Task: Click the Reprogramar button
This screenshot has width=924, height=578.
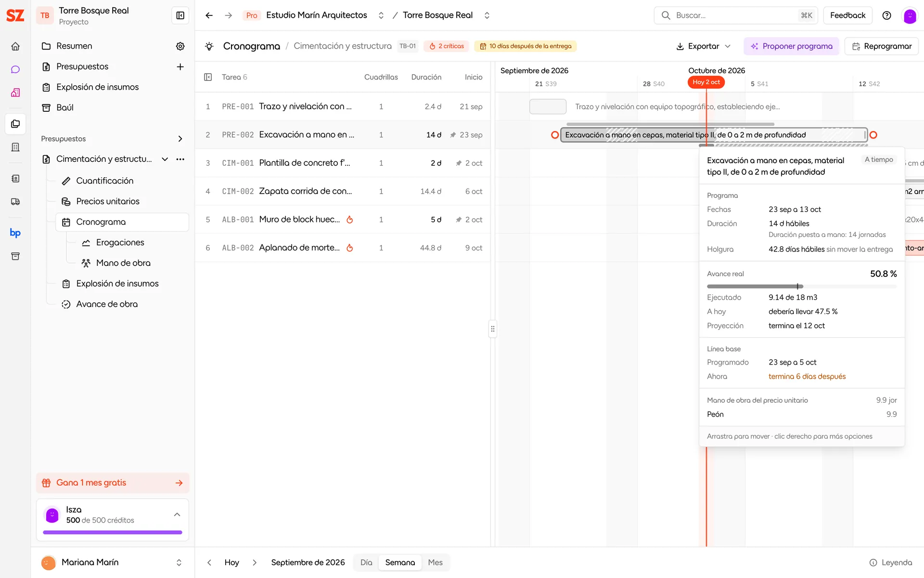Action: pyautogui.click(x=882, y=46)
